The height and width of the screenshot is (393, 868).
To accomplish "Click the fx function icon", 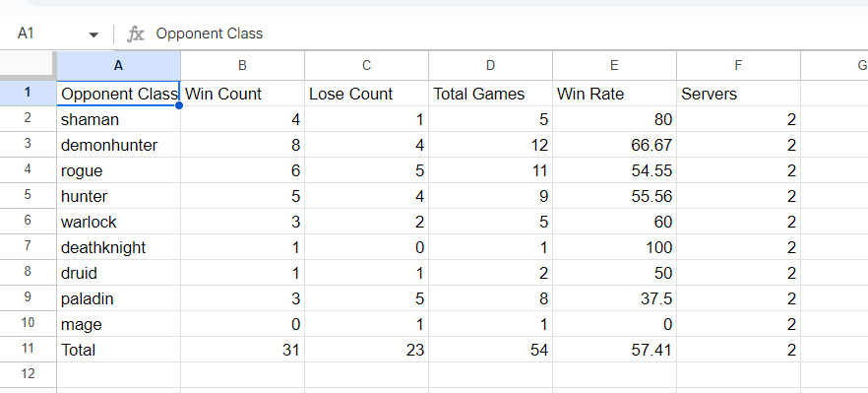I will tap(135, 33).
